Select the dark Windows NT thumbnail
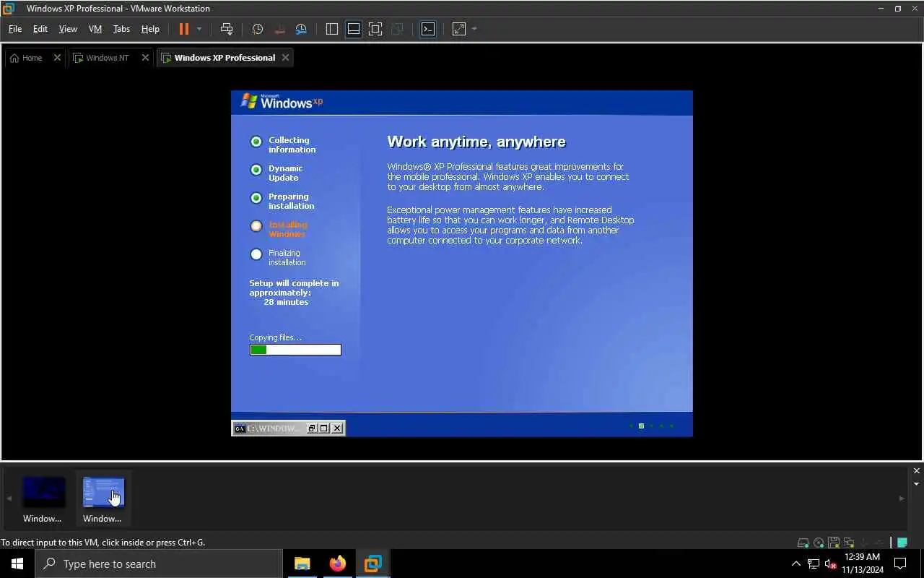924x578 pixels. click(43, 499)
